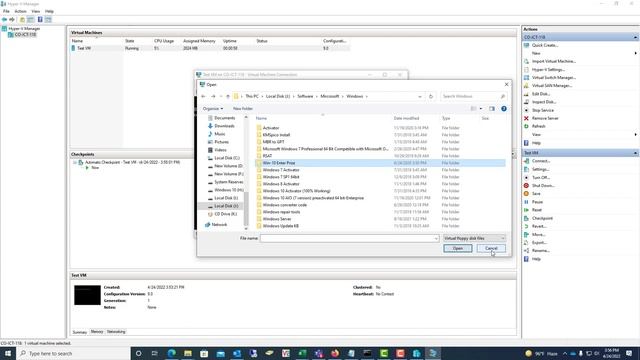
Task: Click Hyper-V Manager toolbar back arrow
Action: click(4, 20)
